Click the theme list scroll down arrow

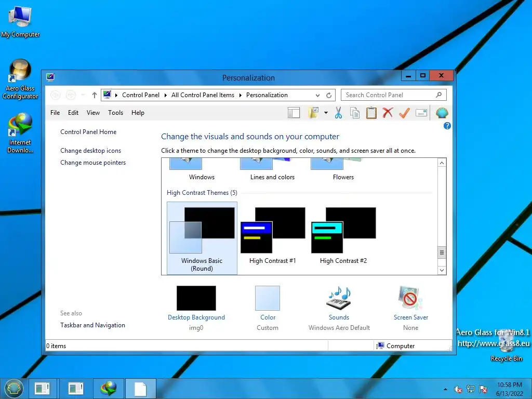coord(442,270)
